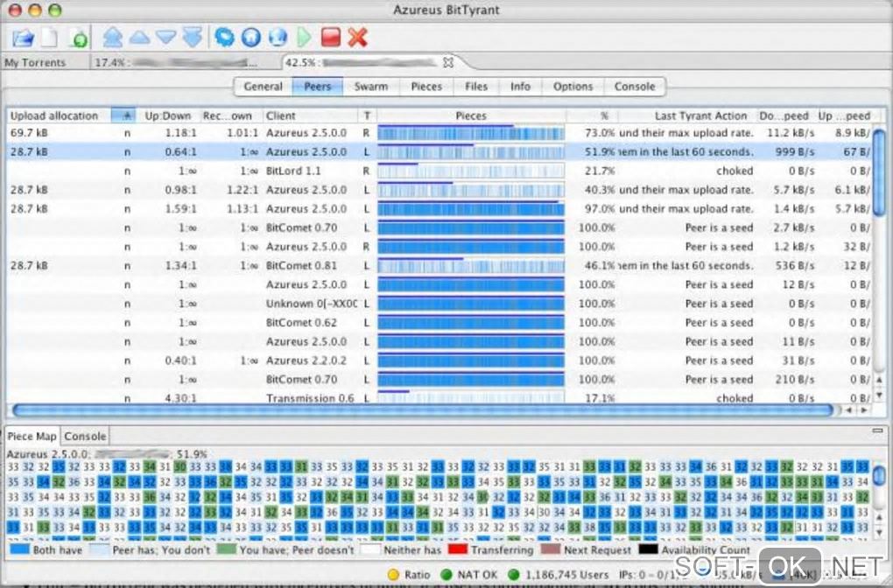Sort by the Client column header
The width and height of the screenshot is (893, 588).
coord(311,115)
